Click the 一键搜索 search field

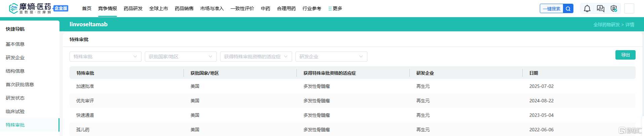click(552, 9)
